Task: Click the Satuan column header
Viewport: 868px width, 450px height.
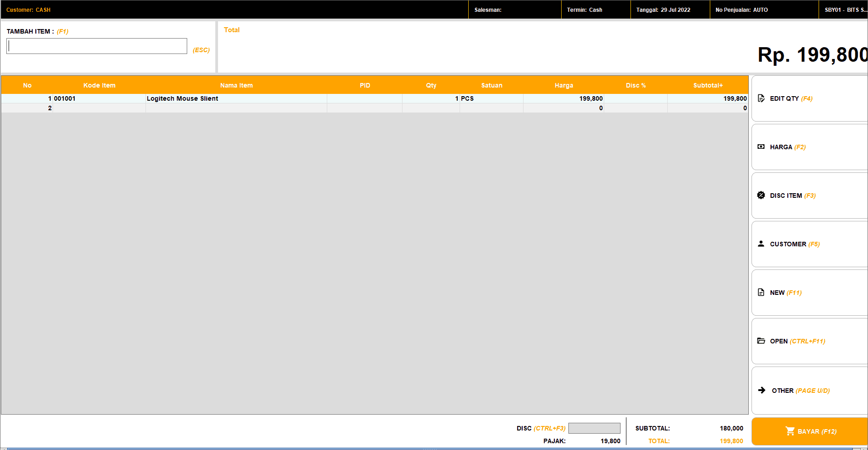Action: click(x=492, y=85)
